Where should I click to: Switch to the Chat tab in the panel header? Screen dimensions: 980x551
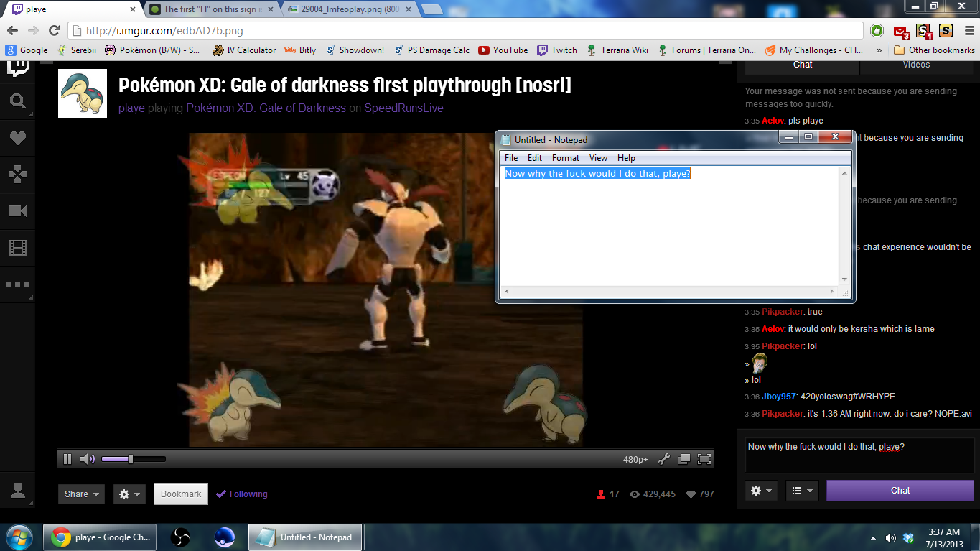click(803, 65)
